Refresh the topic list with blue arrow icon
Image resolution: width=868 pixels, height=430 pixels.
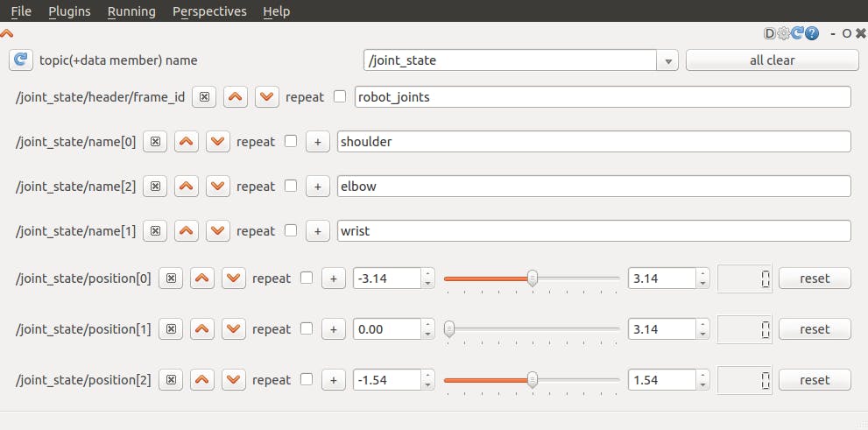coord(21,60)
